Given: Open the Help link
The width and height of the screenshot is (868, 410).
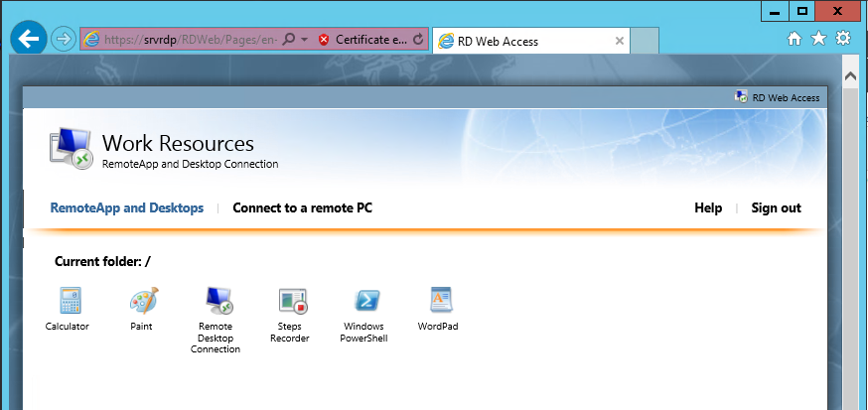Looking at the screenshot, I should coord(708,208).
